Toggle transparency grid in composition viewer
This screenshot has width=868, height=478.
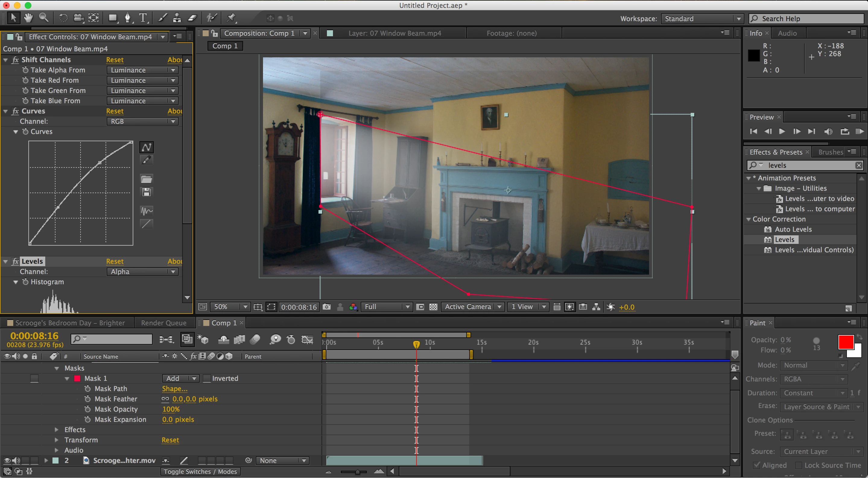point(433,307)
